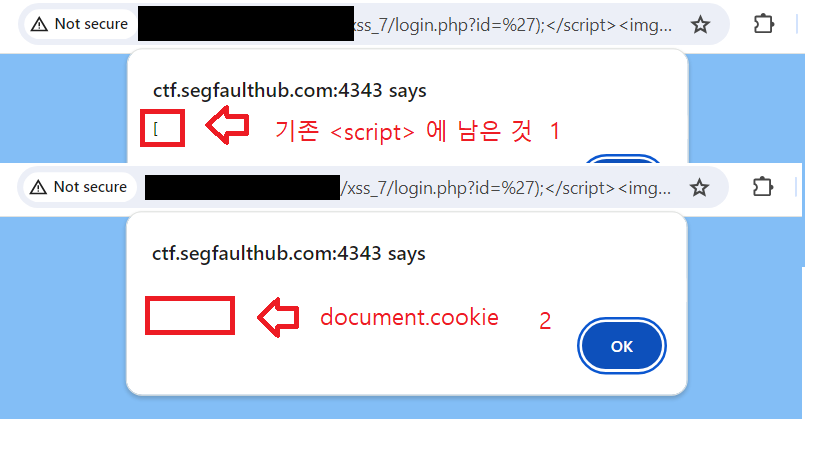The height and width of the screenshot is (462, 820).
Task: Click the OK button in the document.cookie alert
Action: coord(622,346)
